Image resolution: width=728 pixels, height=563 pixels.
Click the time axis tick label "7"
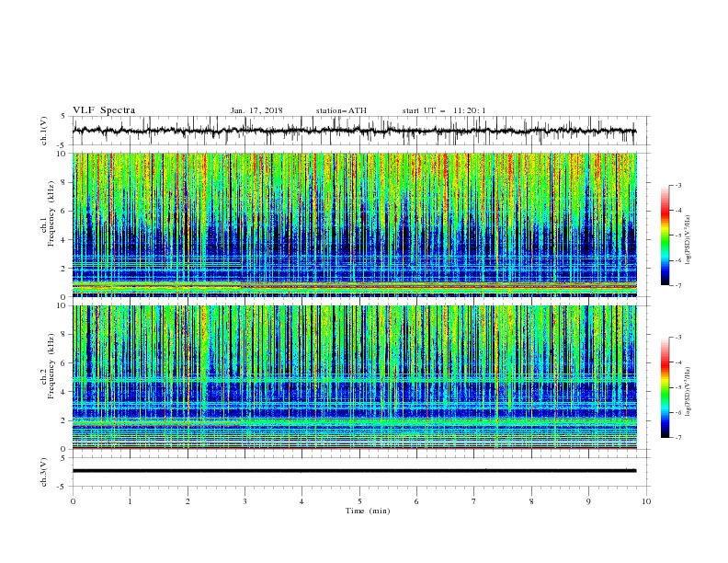pyautogui.click(x=474, y=501)
